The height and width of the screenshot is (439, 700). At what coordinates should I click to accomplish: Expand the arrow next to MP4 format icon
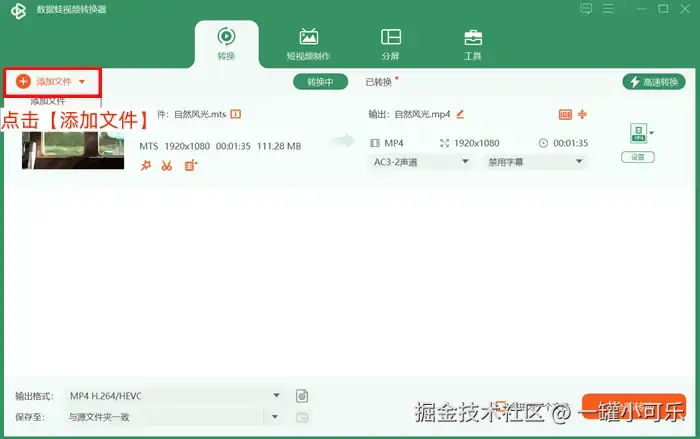(652, 133)
